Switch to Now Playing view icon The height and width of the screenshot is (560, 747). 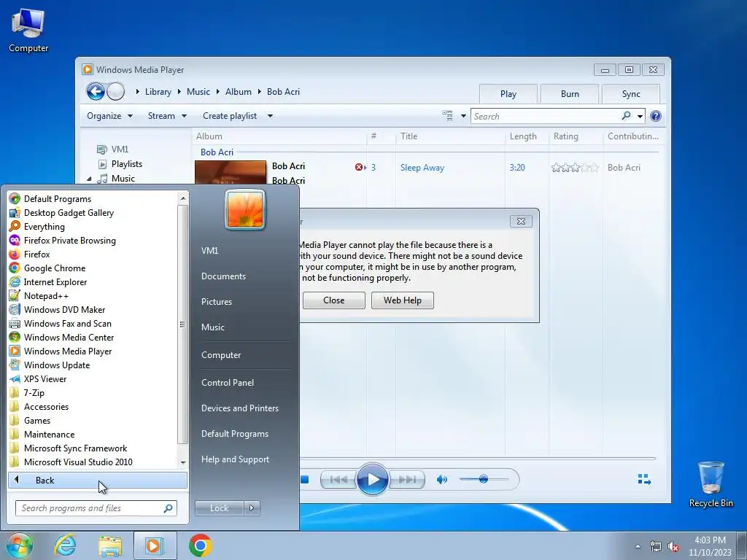coord(644,479)
